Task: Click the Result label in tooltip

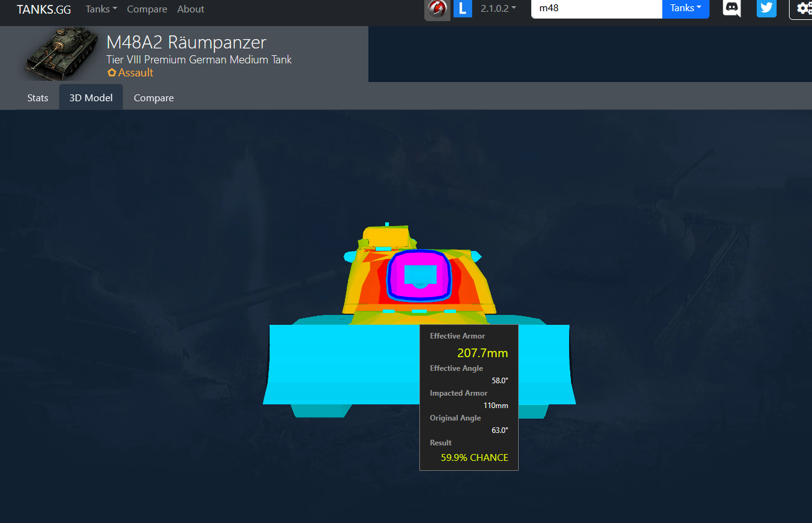Action: coord(440,443)
